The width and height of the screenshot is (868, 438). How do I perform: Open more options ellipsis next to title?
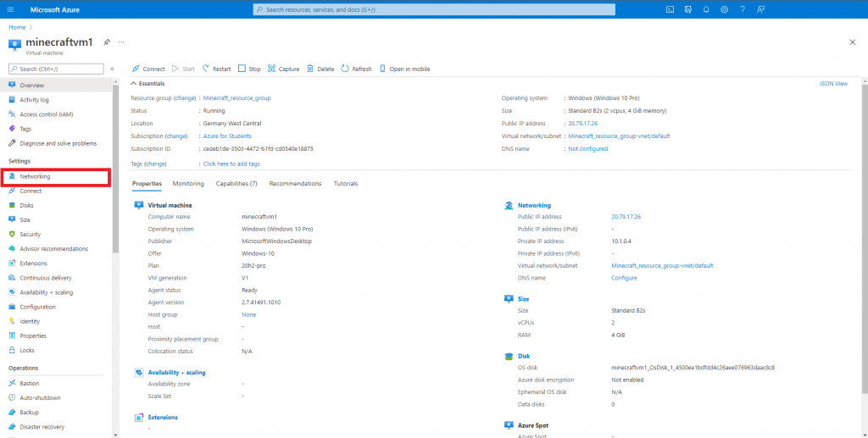(121, 42)
